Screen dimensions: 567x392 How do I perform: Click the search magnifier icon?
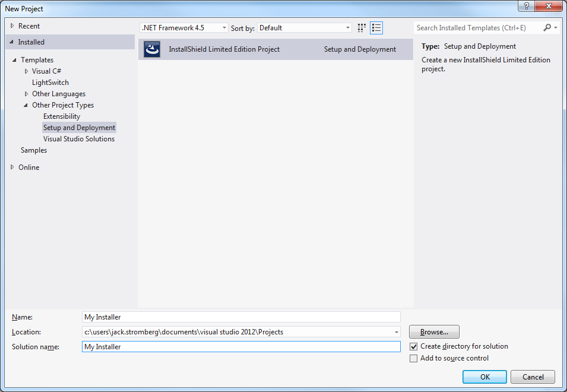[547, 27]
